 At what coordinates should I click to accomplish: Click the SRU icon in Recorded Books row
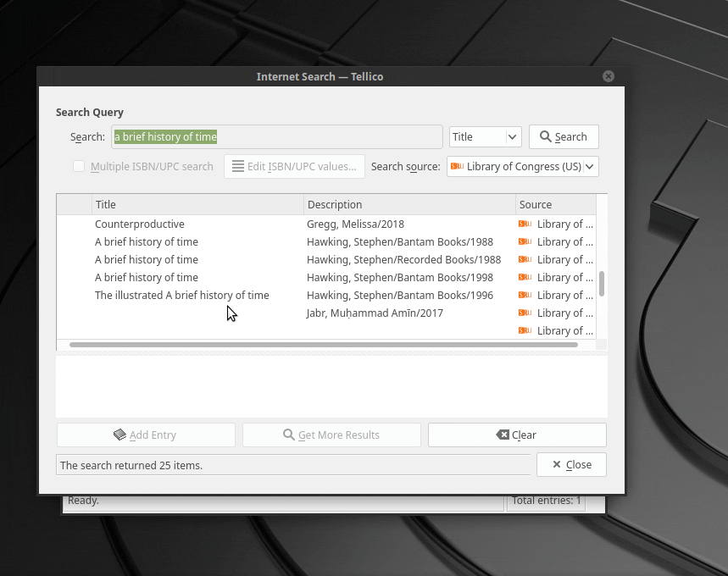point(525,259)
